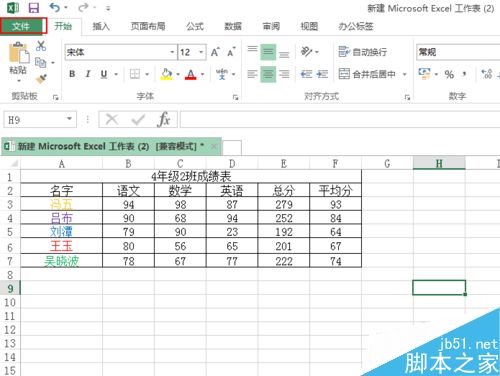Click the Decrease Font Size icon

point(231,52)
